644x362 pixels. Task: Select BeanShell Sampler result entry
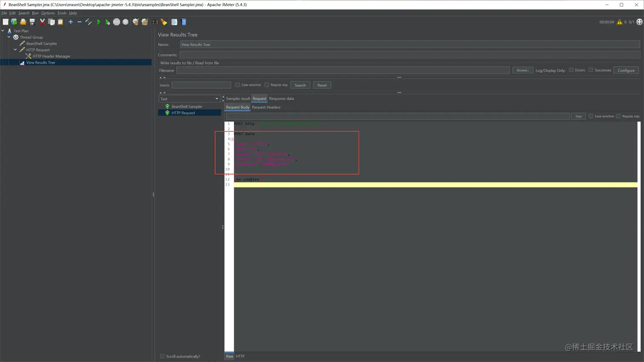[187, 106]
